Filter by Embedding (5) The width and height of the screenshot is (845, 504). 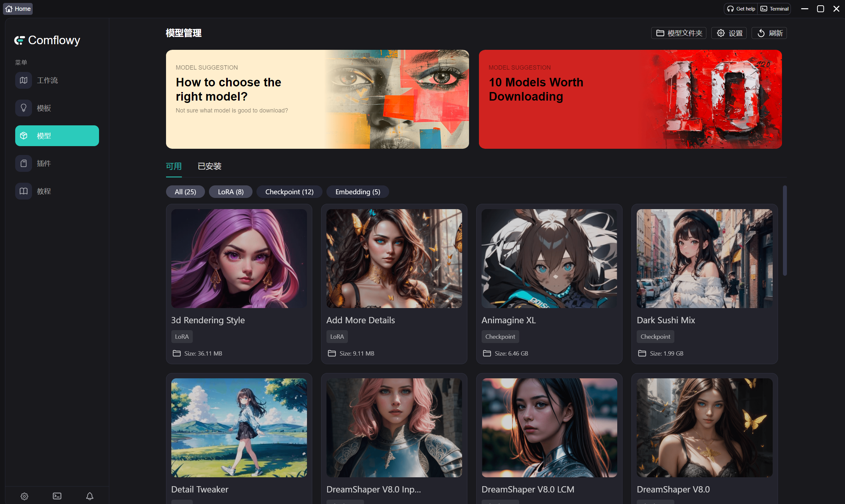pos(357,192)
